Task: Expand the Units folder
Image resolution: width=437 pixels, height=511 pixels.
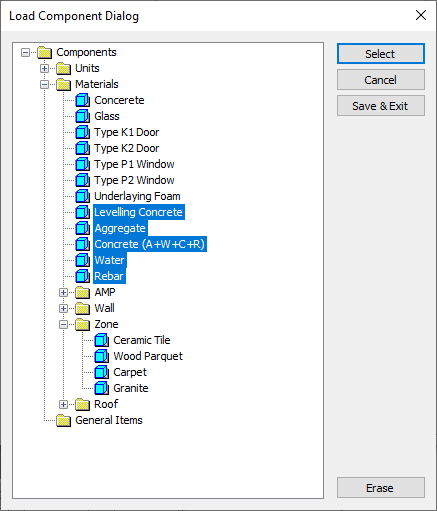Action: [x=44, y=68]
